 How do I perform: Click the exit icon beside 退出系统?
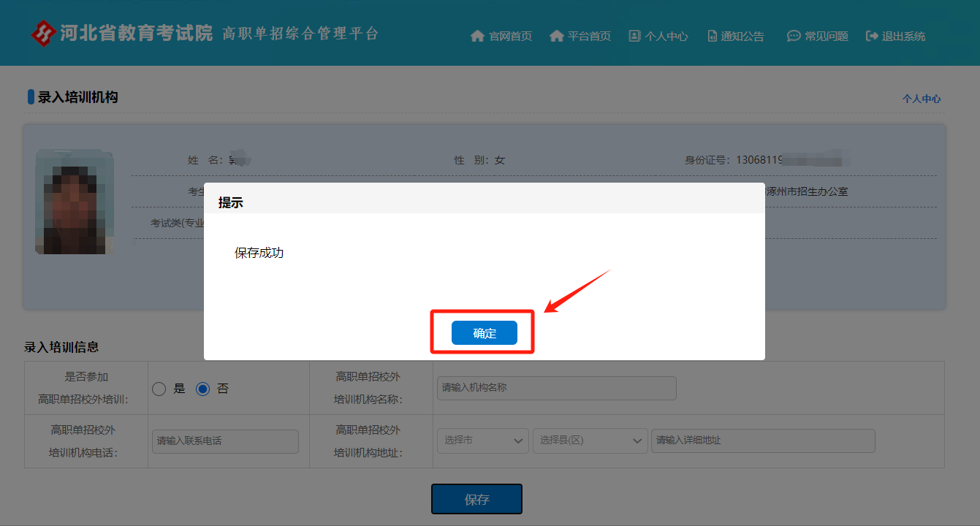pos(872,36)
